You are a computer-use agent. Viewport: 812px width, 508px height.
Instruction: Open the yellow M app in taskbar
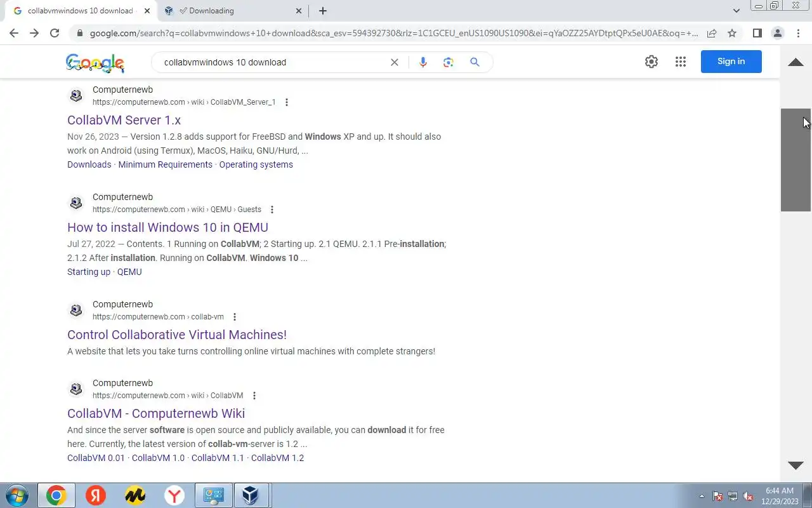135,495
